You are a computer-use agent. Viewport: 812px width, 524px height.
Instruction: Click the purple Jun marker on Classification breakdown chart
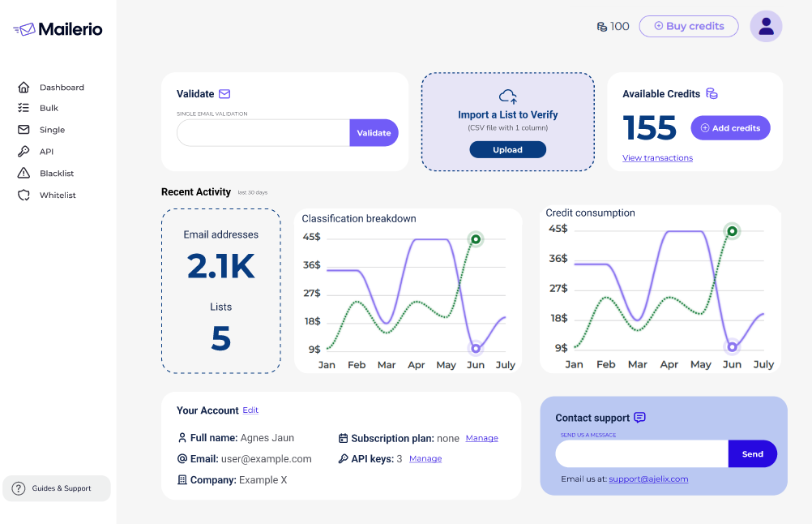476,349
